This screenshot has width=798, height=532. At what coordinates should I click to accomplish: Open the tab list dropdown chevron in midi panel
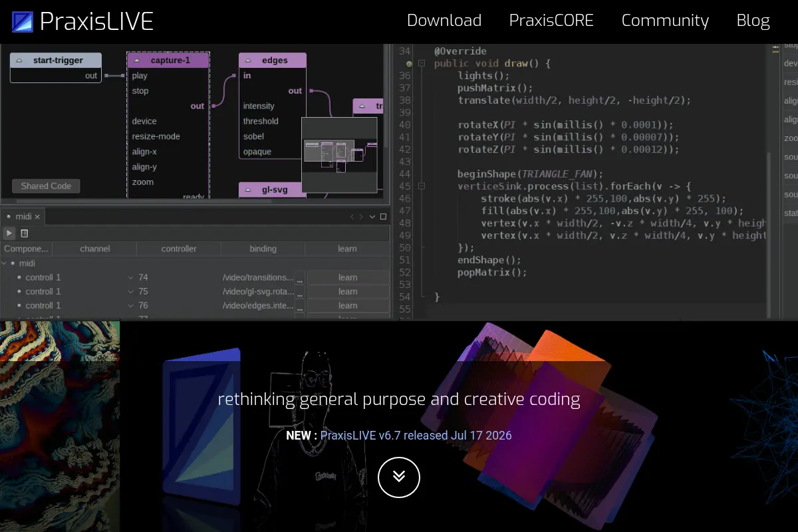[372, 217]
